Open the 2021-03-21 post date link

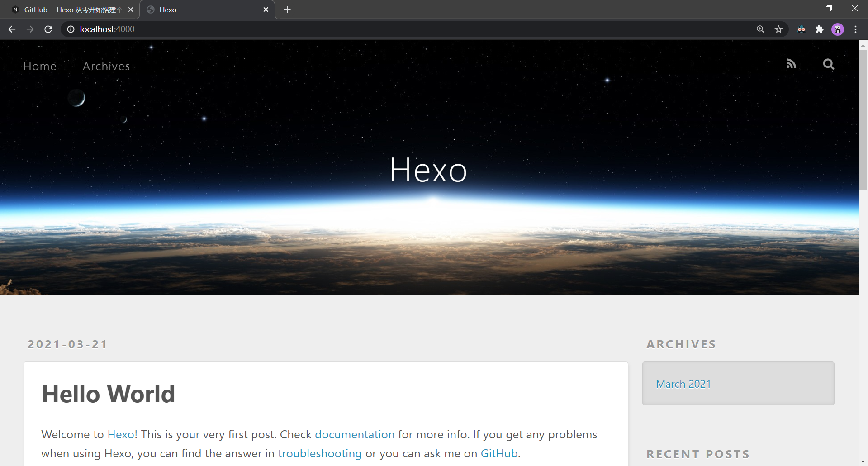[67, 345]
